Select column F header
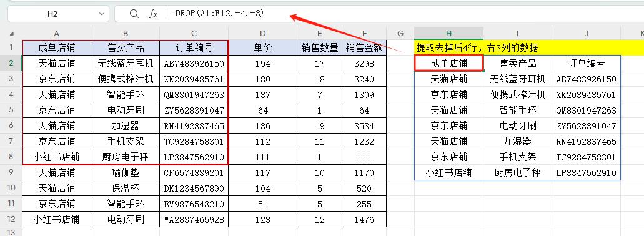 pyautogui.click(x=364, y=34)
